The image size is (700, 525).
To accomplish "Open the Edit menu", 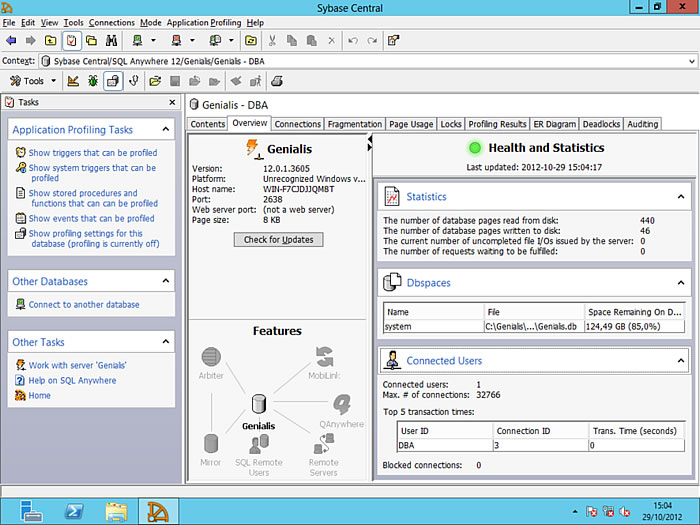I will 28,22.
